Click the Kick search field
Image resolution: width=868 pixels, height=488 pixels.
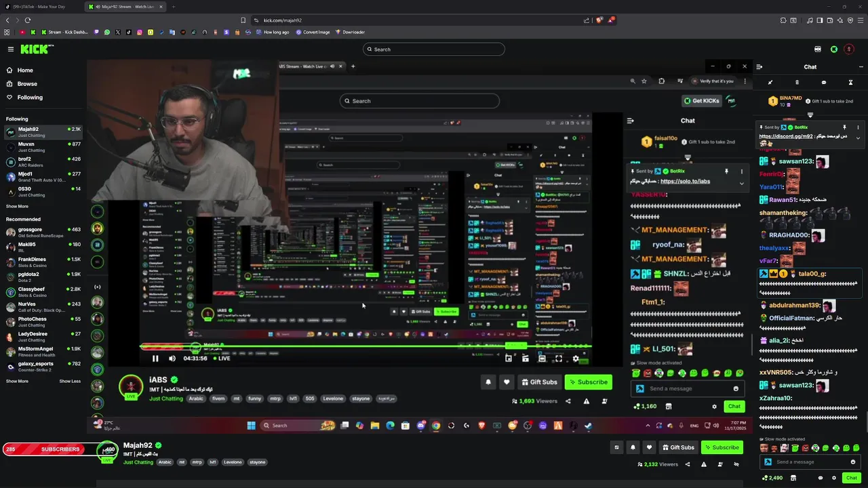tap(433, 49)
